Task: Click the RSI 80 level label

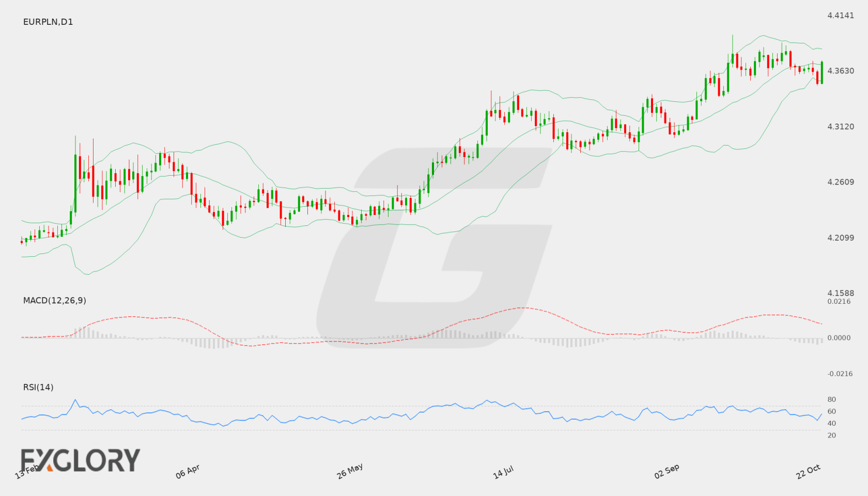Action: [832, 399]
